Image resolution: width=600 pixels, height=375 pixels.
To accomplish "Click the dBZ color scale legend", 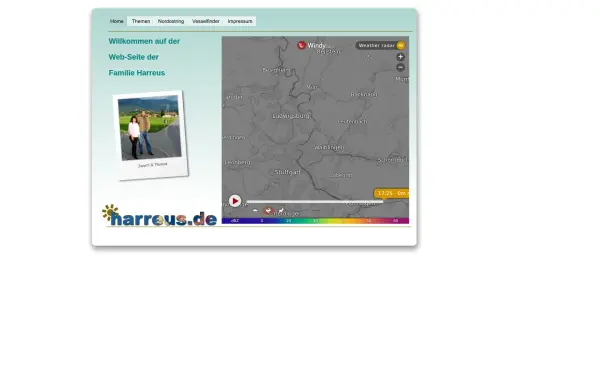I will click(315, 221).
